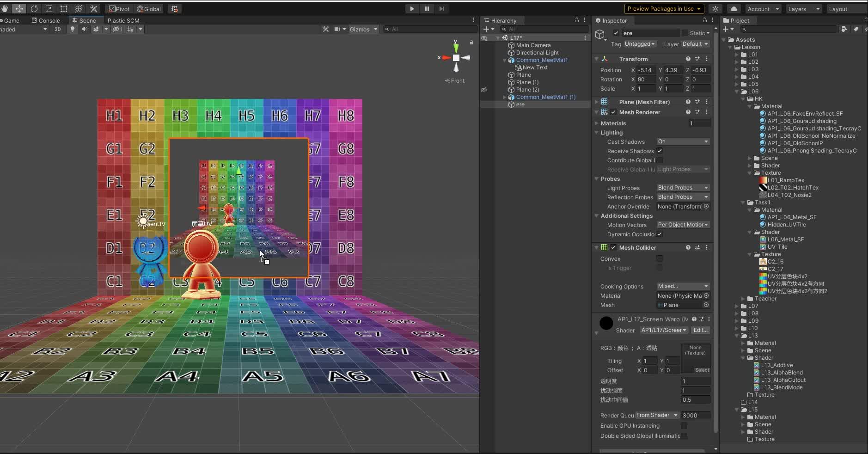Select the Move tool in the toolbar

20,8
